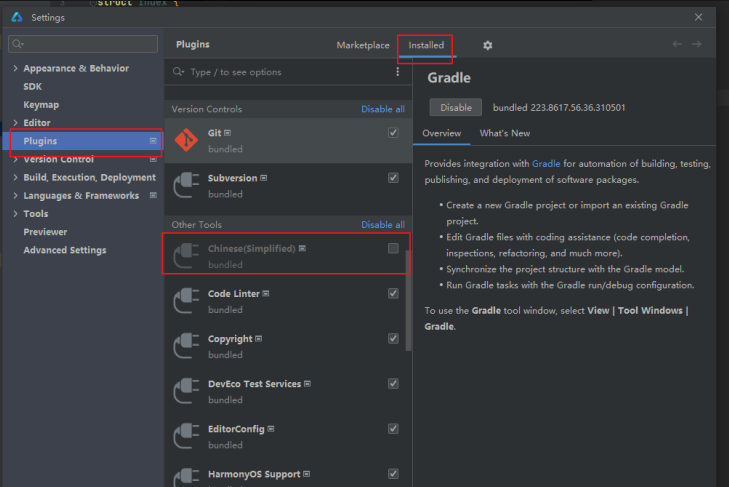The image size is (729, 487).
Task: Switch to the Installed tab
Action: click(x=426, y=45)
